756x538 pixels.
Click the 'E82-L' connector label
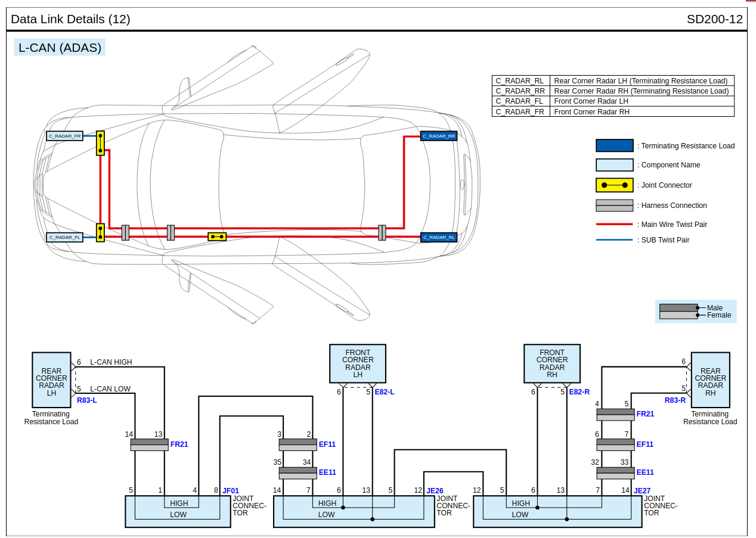click(x=385, y=392)
